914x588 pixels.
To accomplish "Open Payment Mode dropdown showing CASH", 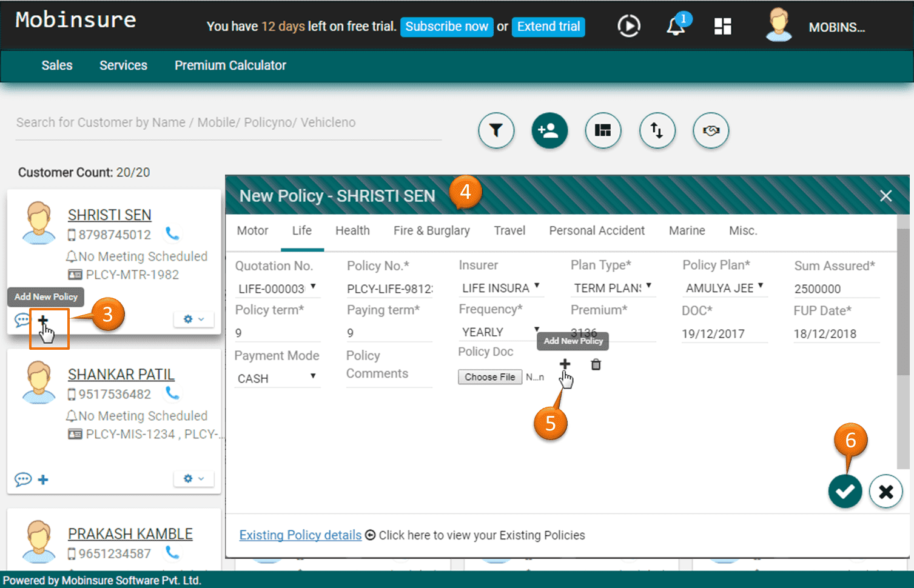I will (x=277, y=378).
